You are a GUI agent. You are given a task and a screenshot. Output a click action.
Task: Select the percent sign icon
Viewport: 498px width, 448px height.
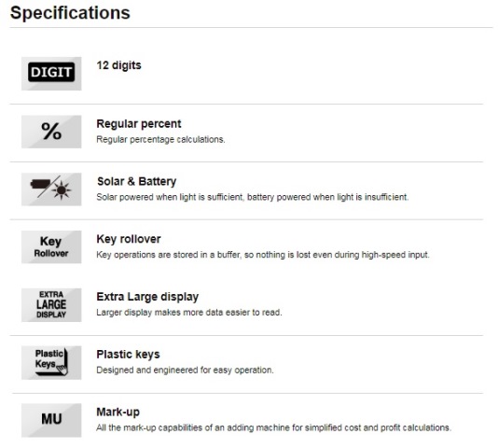pyautogui.click(x=51, y=132)
